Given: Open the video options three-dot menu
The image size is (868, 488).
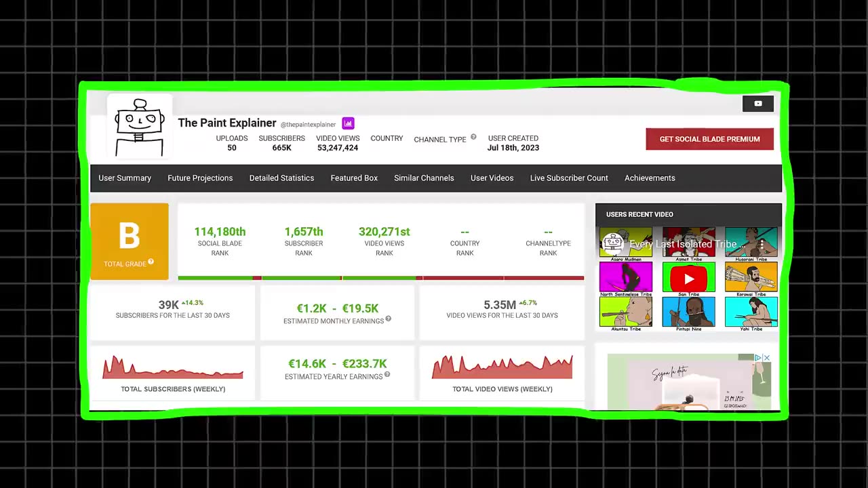Looking at the screenshot, I should [762, 244].
